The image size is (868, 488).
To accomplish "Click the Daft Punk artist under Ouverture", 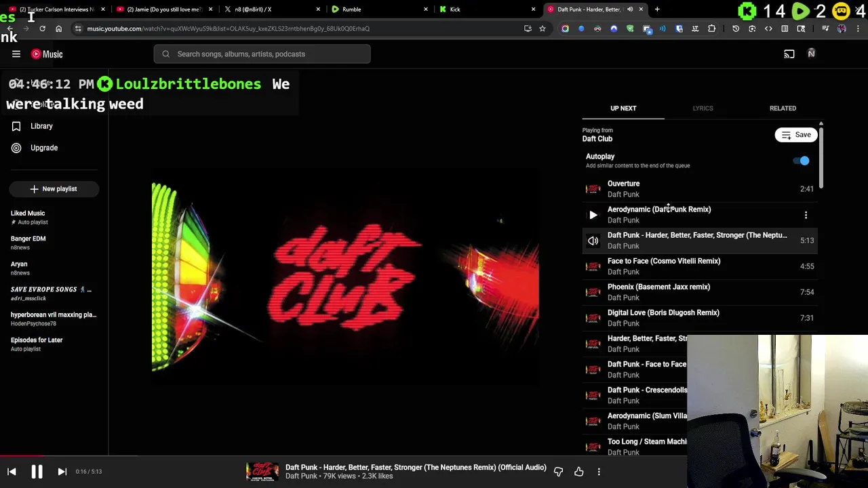I will pos(623,195).
